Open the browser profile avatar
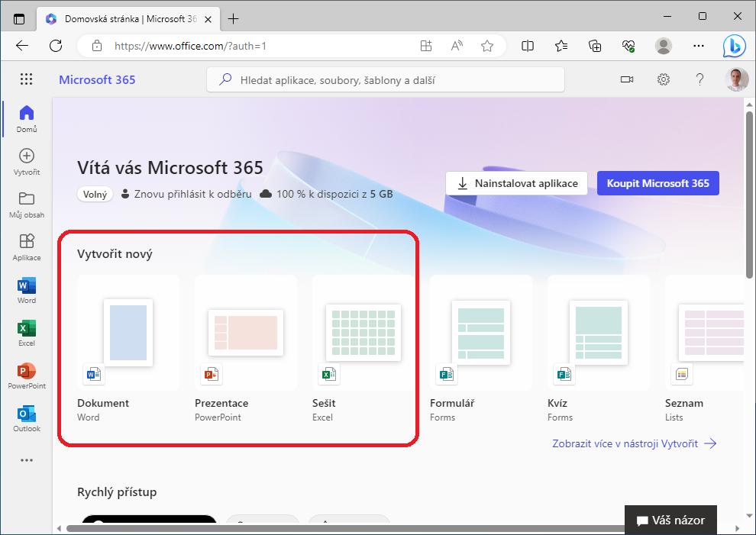The width and height of the screenshot is (756, 535). point(664,46)
